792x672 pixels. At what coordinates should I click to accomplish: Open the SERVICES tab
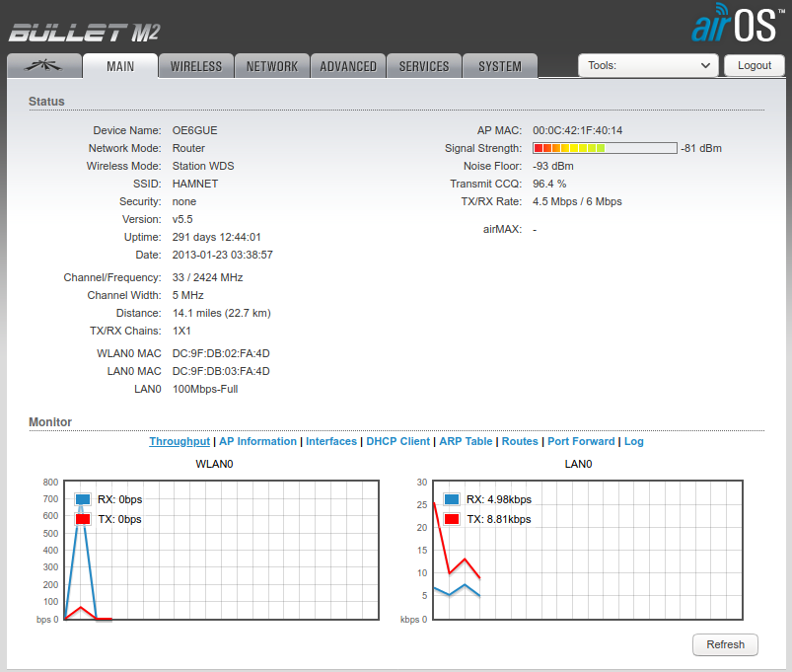click(424, 66)
